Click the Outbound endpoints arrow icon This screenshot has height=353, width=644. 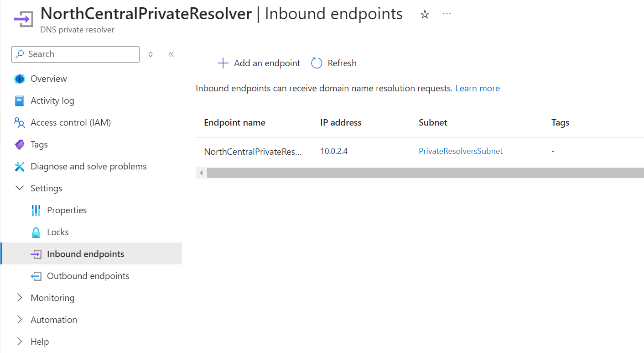36,276
